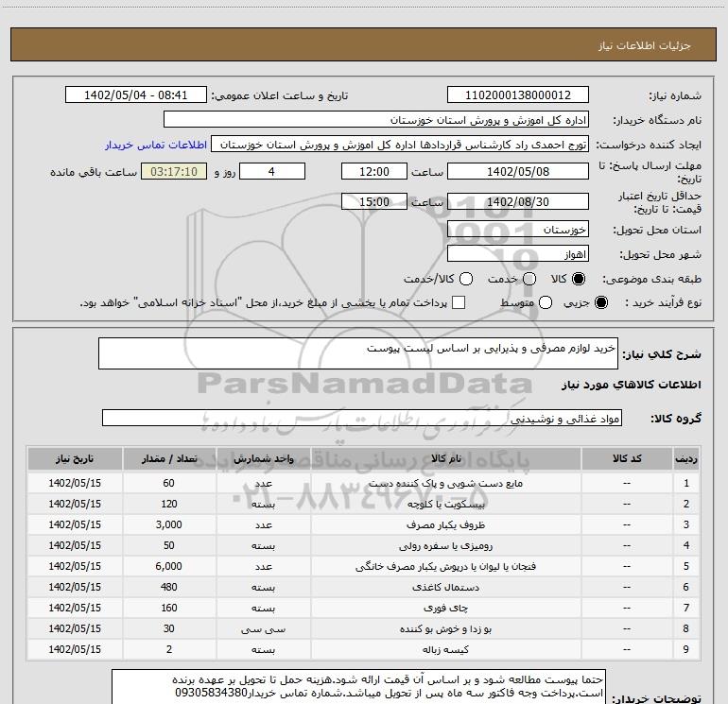
Task: Click quantity 160 in چای فوری row
Action: [x=169, y=608]
